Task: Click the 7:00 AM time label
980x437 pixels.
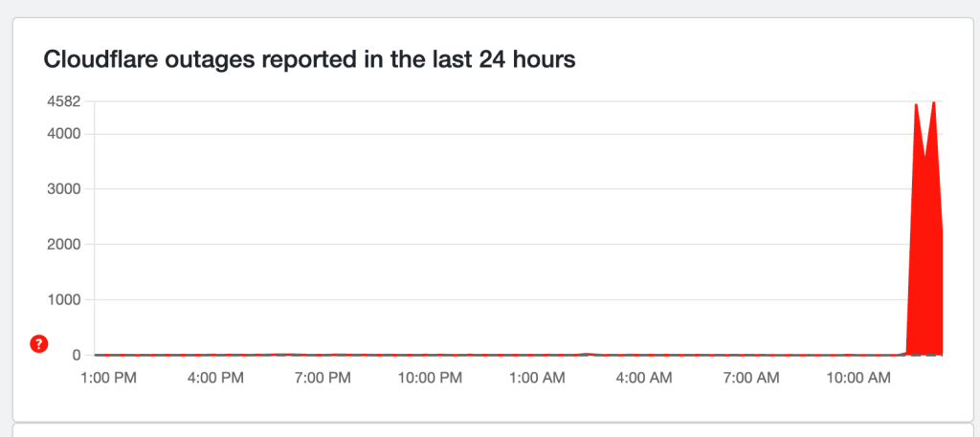Action: click(750, 378)
